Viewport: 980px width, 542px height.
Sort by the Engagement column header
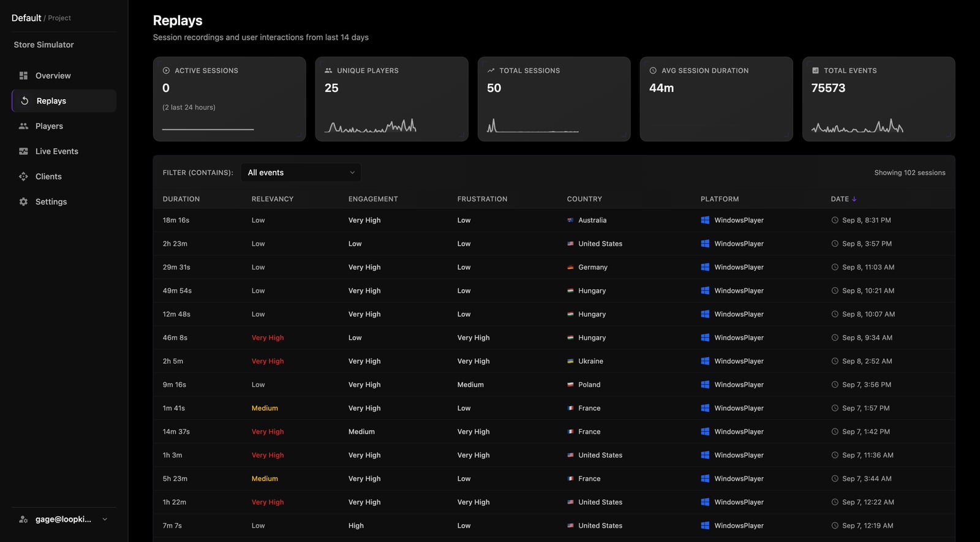point(373,199)
